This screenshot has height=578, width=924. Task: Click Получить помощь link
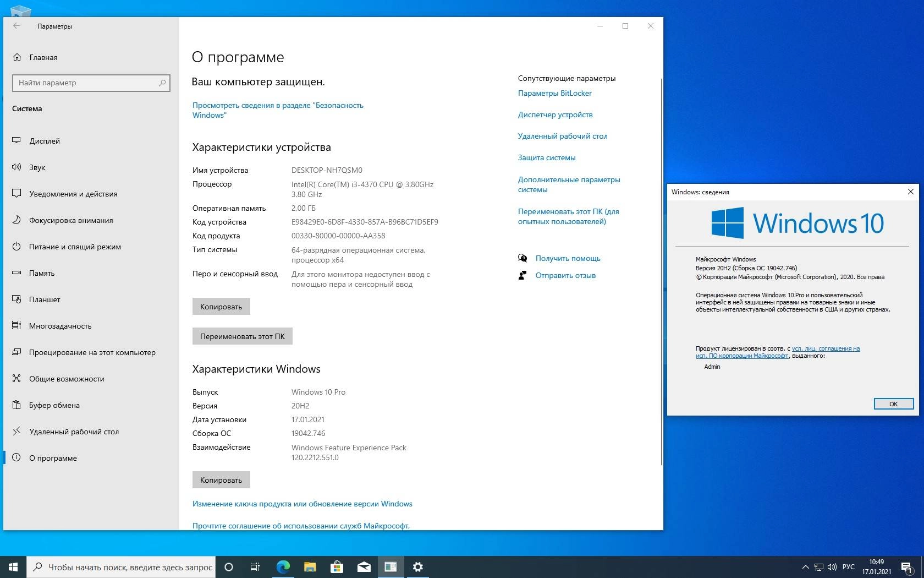[x=568, y=258]
